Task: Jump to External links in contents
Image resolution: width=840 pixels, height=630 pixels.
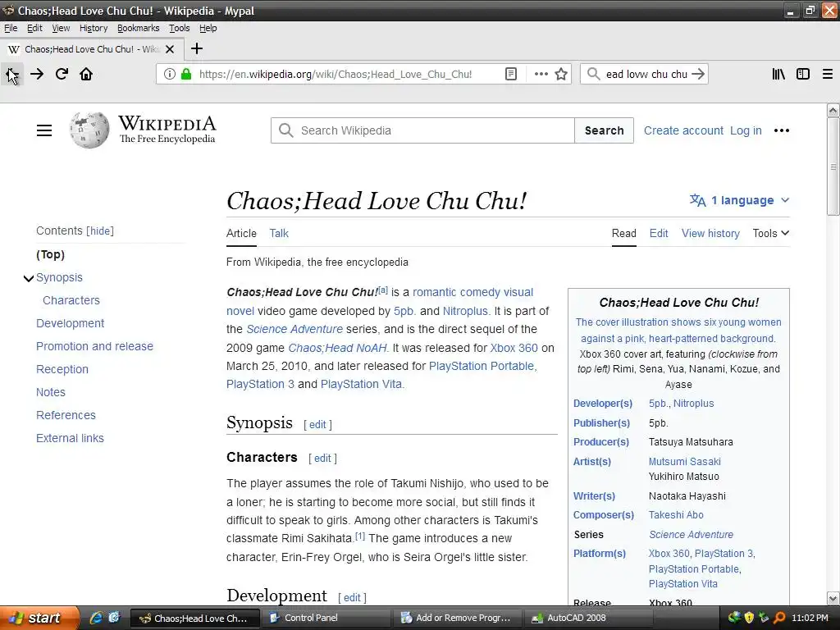Action: (x=71, y=438)
